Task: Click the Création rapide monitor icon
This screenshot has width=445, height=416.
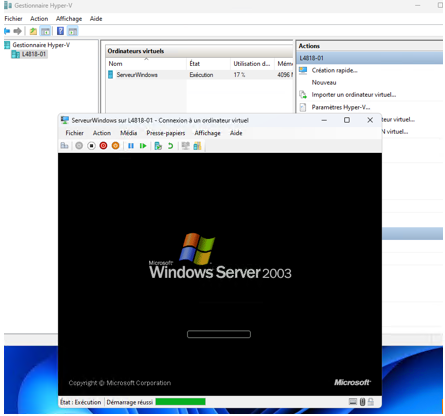Action: [x=303, y=70]
